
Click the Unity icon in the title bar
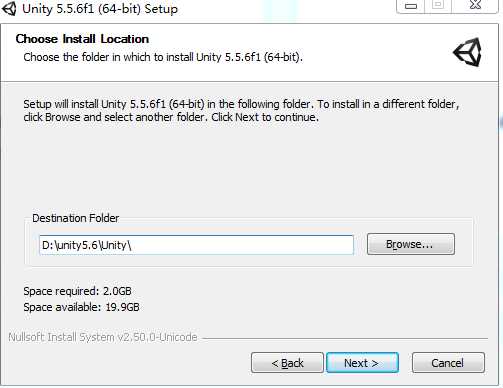click(x=9, y=8)
